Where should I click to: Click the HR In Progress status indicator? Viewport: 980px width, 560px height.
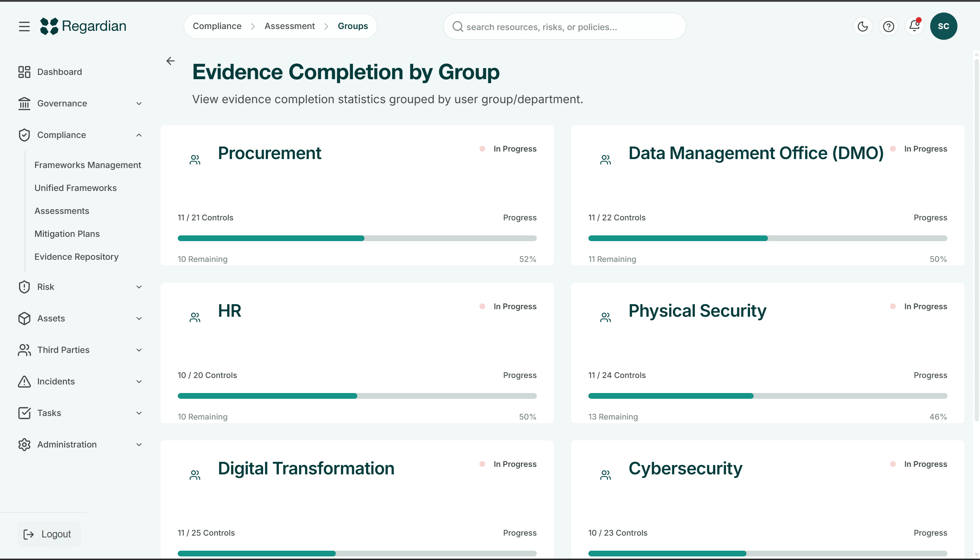482,306
